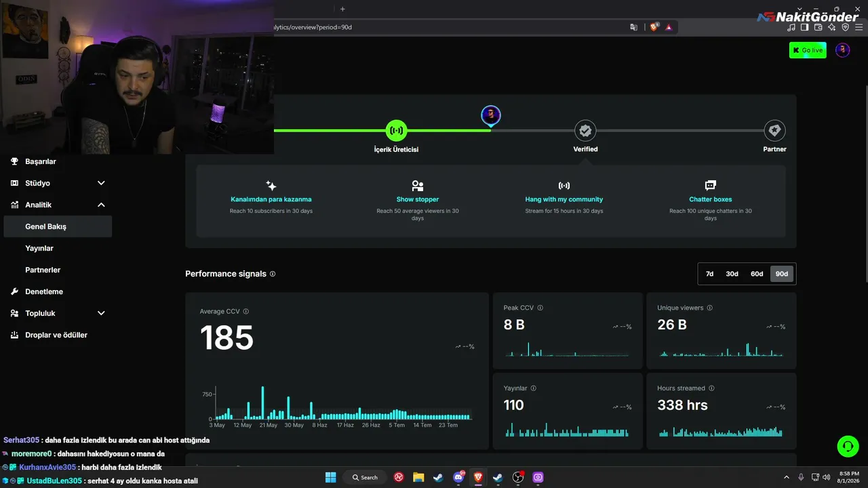Image resolution: width=868 pixels, height=488 pixels.
Task: Open a new browser tab
Action: (342, 9)
